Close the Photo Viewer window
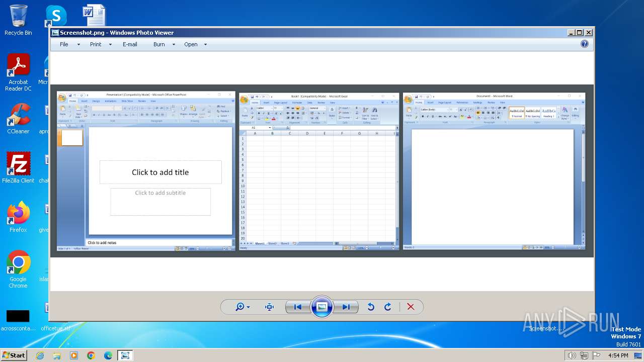Viewport: 644px width, 362px height. (x=589, y=32)
